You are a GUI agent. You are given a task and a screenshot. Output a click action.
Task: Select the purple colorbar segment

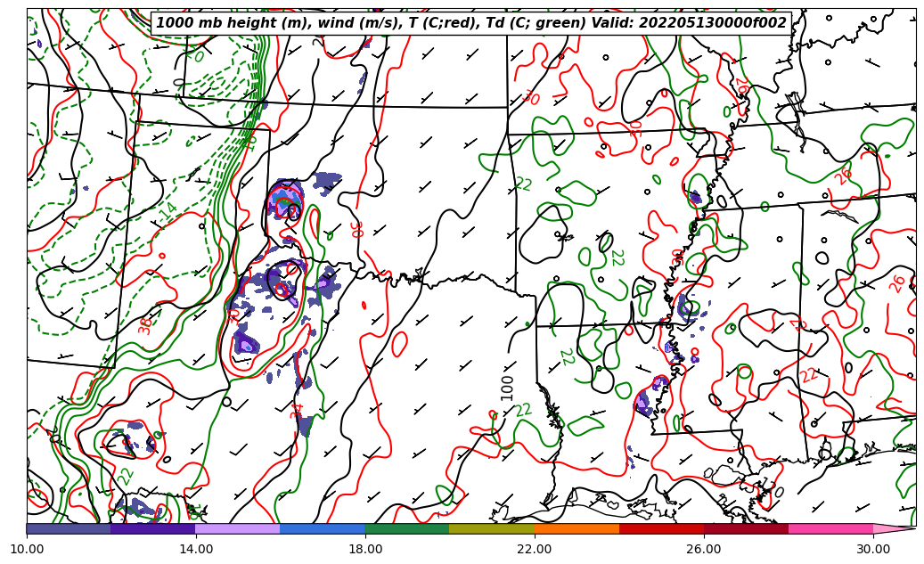click(x=153, y=528)
